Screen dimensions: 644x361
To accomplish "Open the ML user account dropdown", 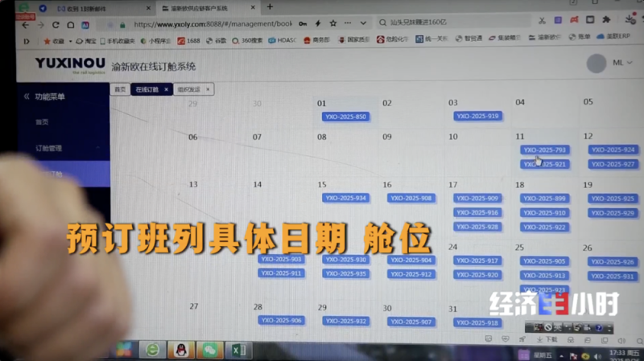I will (622, 63).
